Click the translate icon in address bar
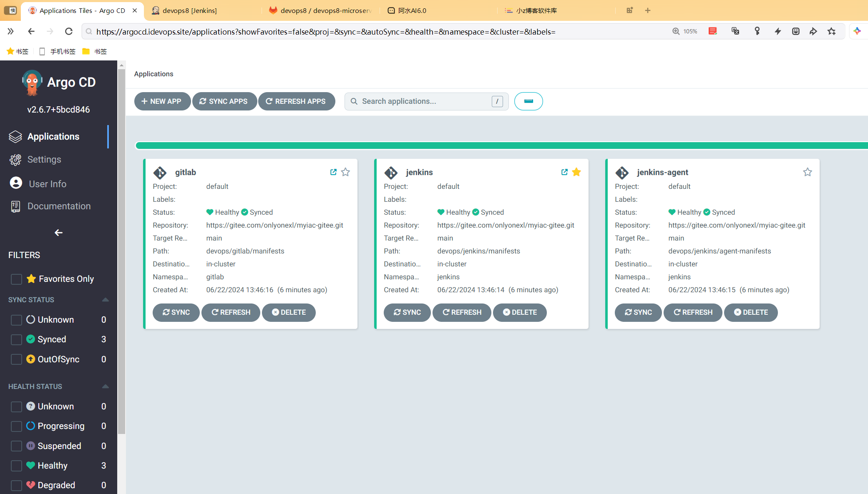Viewport: 868px width, 494px height. 735,31
